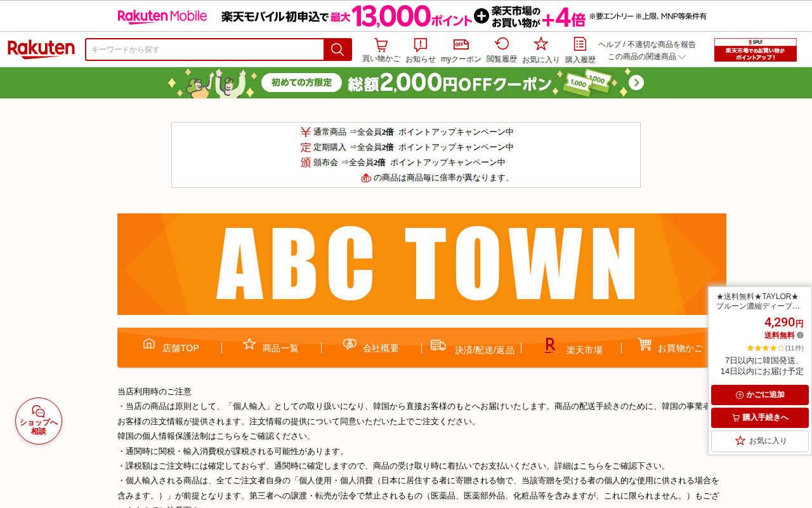Open purchase history (購入履歴) icon
This screenshot has height=508, width=812.
point(580,44)
